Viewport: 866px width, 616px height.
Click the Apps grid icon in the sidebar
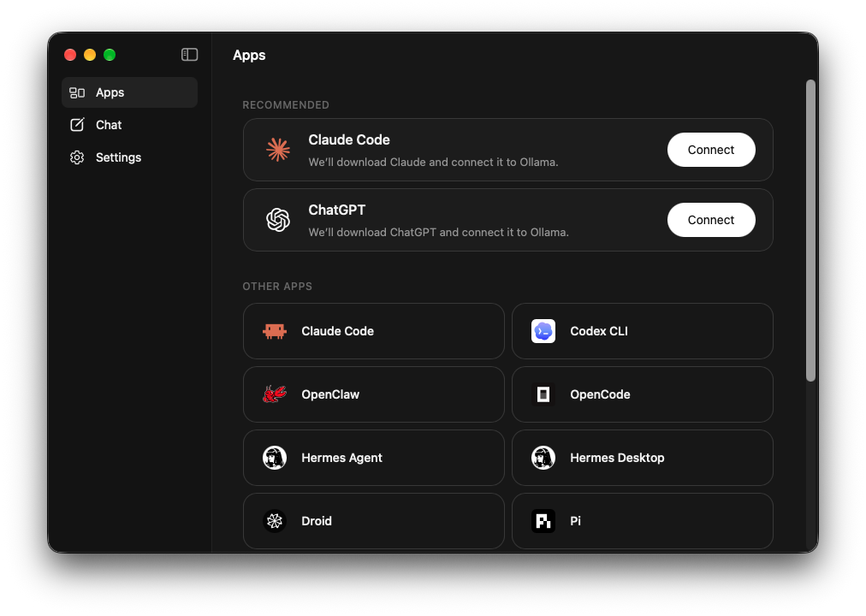(77, 92)
